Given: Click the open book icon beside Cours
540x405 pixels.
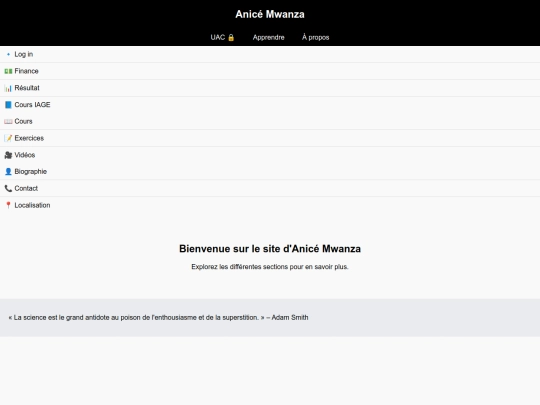Looking at the screenshot, I should [x=8, y=122].
